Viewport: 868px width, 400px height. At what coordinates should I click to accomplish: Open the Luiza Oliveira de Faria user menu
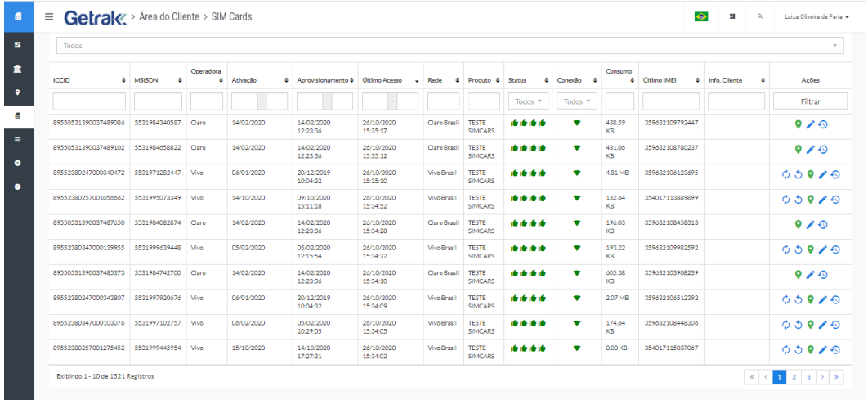817,16
